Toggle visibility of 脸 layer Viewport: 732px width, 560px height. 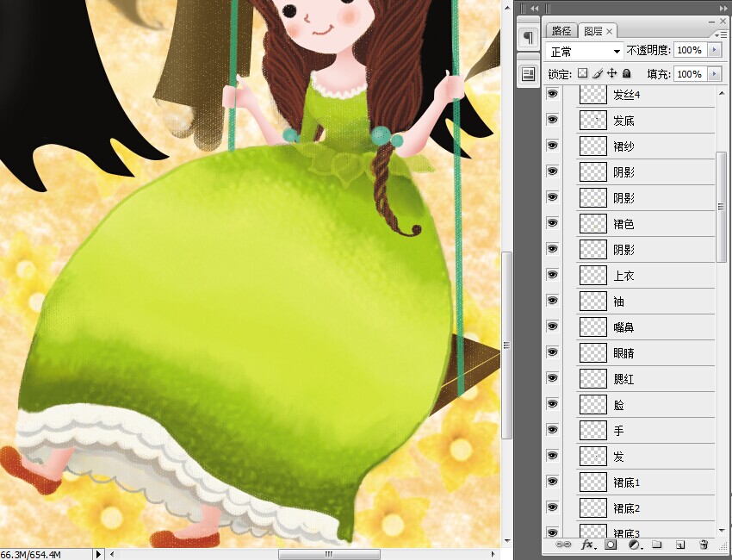pyautogui.click(x=553, y=403)
